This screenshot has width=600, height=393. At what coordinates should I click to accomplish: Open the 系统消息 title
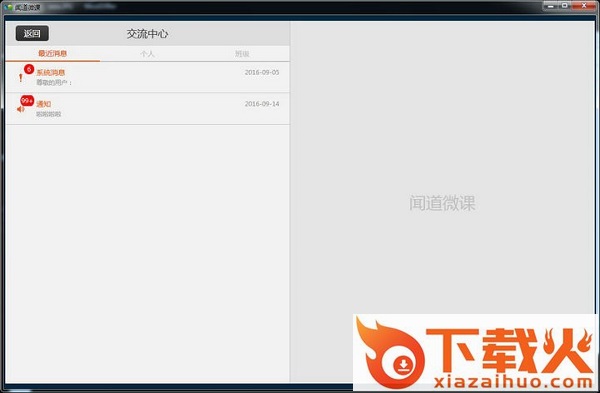click(x=51, y=72)
